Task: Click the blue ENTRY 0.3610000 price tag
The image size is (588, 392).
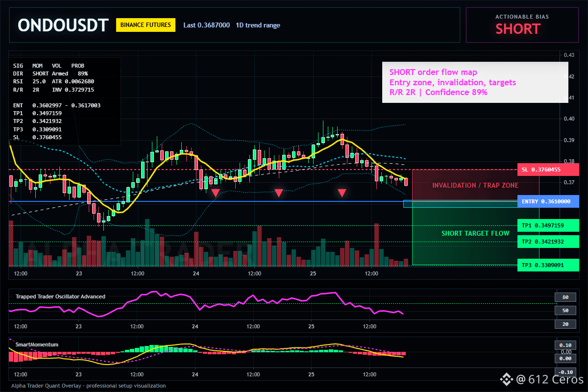Action: click(x=548, y=201)
